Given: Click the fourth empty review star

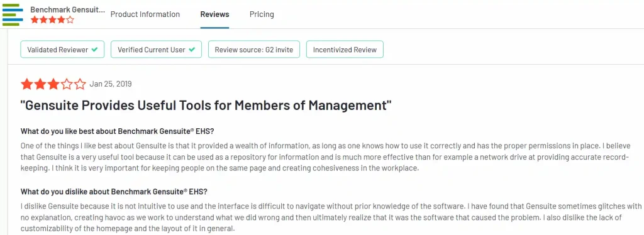Looking at the screenshot, I should pyautogui.click(x=66, y=84).
